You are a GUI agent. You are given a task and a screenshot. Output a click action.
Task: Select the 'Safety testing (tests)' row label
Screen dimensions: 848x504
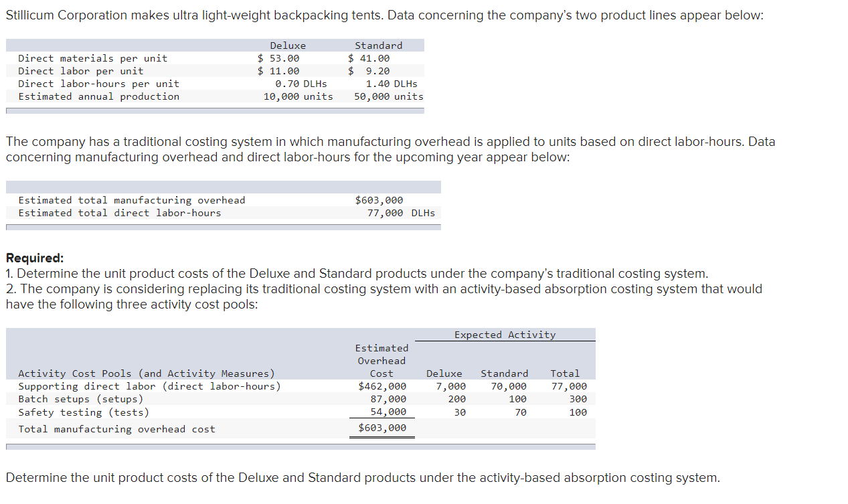(84, 412)
